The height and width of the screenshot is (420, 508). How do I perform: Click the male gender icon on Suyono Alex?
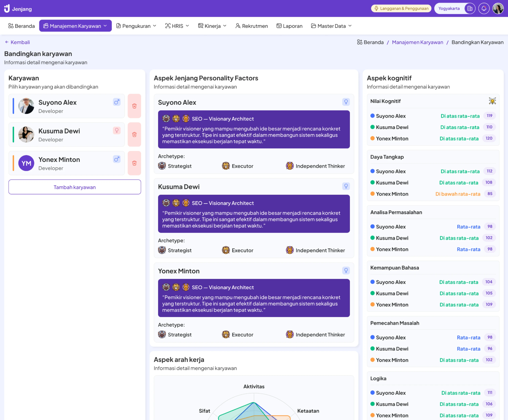pos(117,102)
